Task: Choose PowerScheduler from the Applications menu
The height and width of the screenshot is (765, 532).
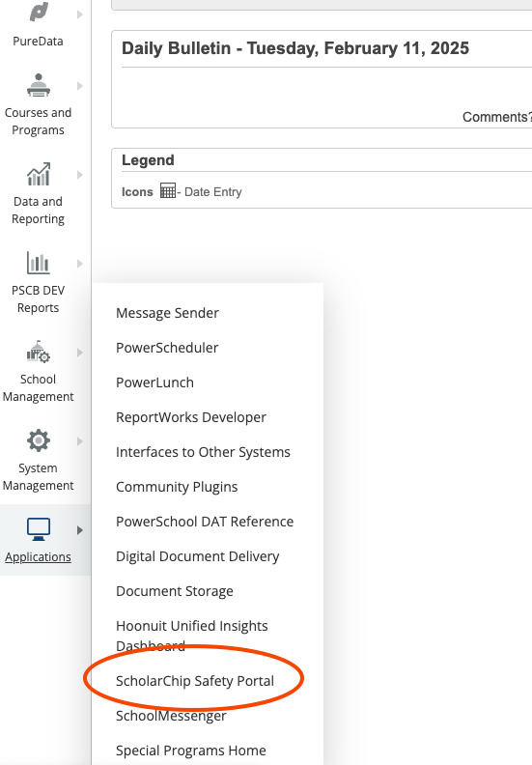Action: click(x=167, y=348)
